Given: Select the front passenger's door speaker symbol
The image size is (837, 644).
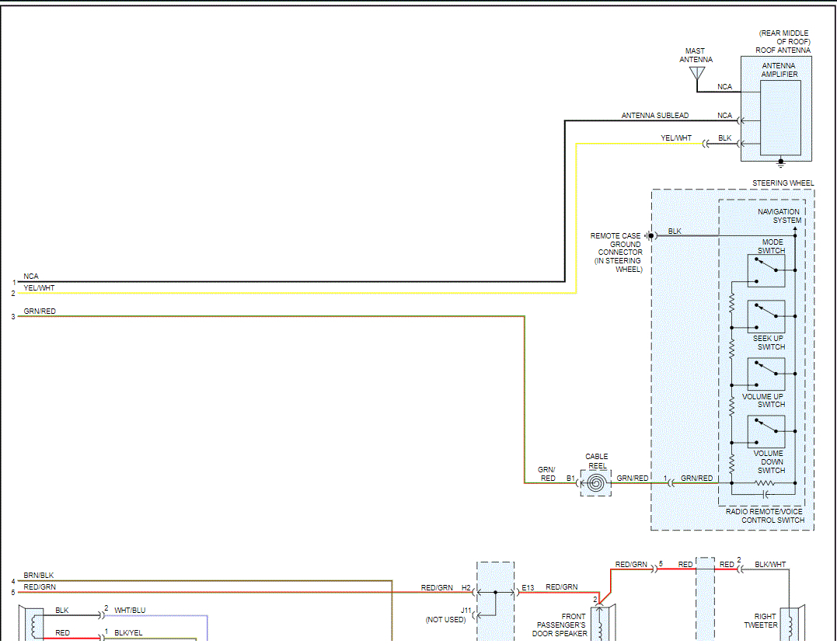Looking at the screenshot, I should (601, 624).
